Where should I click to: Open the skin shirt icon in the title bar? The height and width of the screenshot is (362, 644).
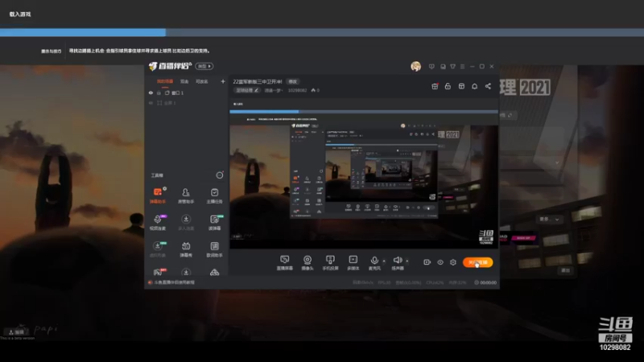point(452,67)
